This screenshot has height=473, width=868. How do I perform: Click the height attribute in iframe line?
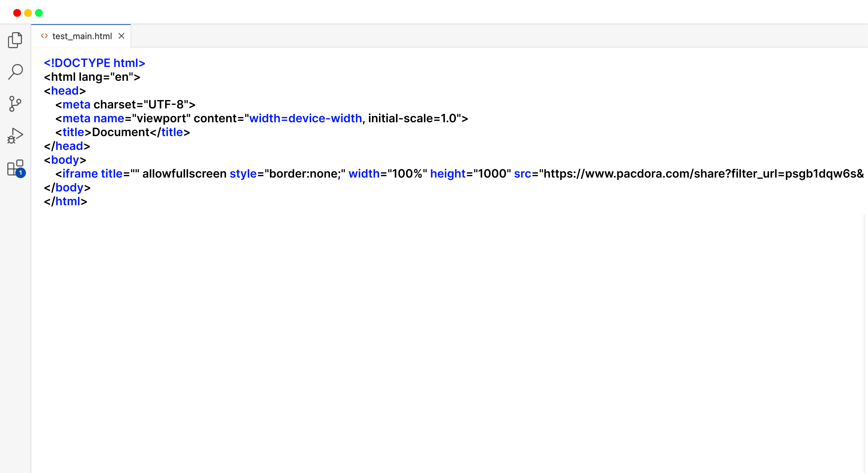pyautogui.click(x=448, y=174)
